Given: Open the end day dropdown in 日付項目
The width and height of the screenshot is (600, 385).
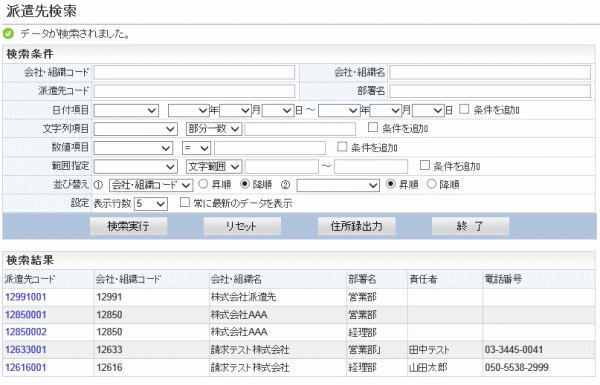Looking at the screenshot, I should [429, 111].
